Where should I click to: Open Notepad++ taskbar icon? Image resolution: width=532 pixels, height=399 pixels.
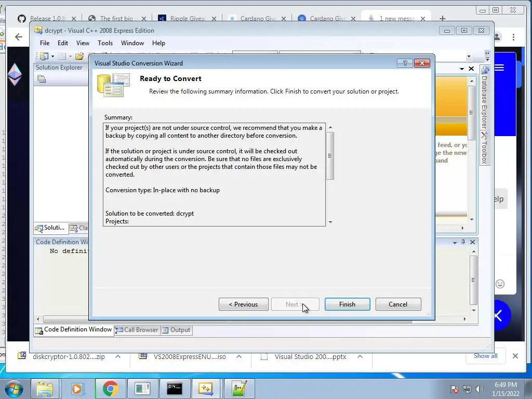coord(238,389)
